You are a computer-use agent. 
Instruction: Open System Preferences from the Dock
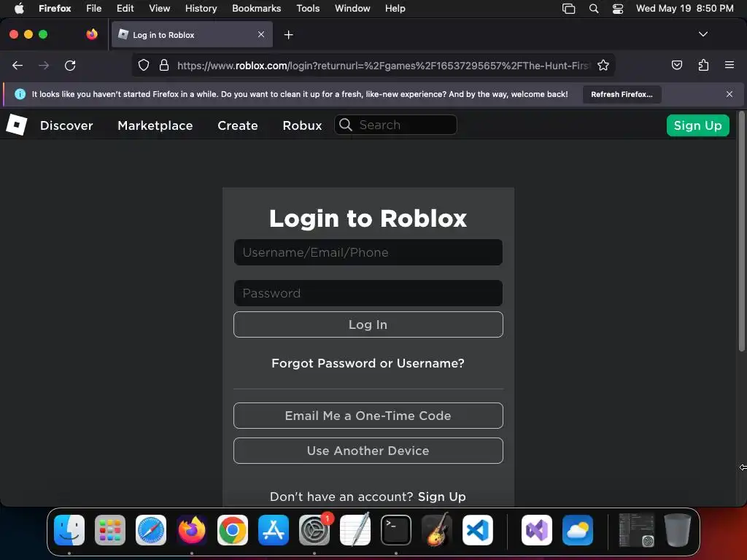(314, 530)
